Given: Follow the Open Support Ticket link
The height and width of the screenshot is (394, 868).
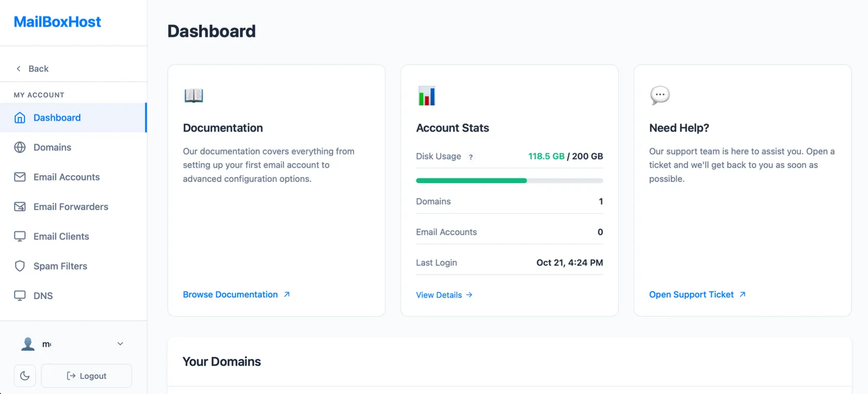Looking at the screenshot, I should click(x=698, y=294).
